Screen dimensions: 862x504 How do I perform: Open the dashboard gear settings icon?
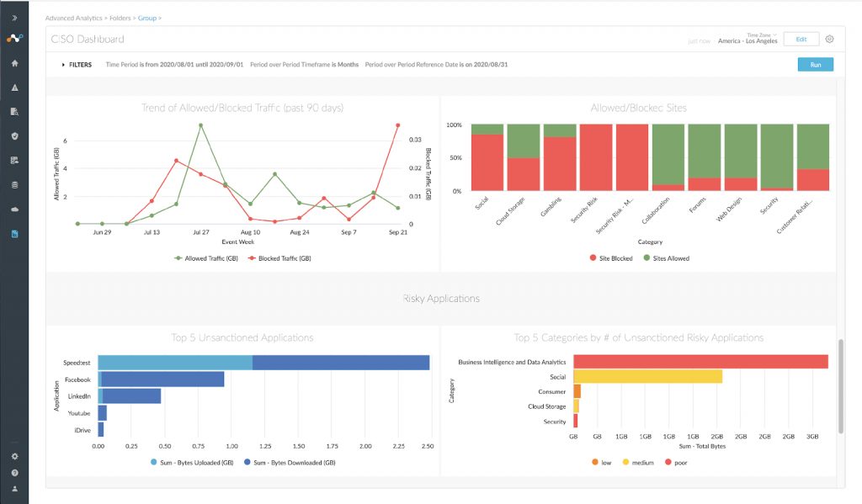(x=829, y=39)
